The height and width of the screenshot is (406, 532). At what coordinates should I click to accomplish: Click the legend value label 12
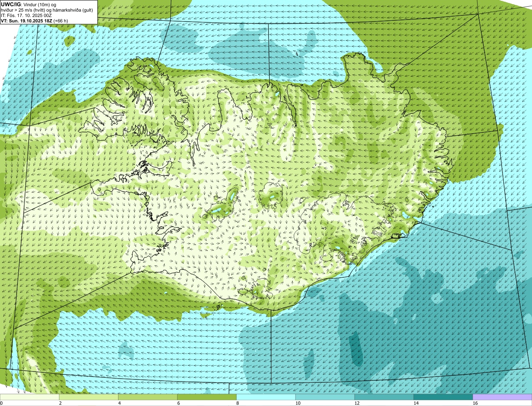[x=357, y=403]
